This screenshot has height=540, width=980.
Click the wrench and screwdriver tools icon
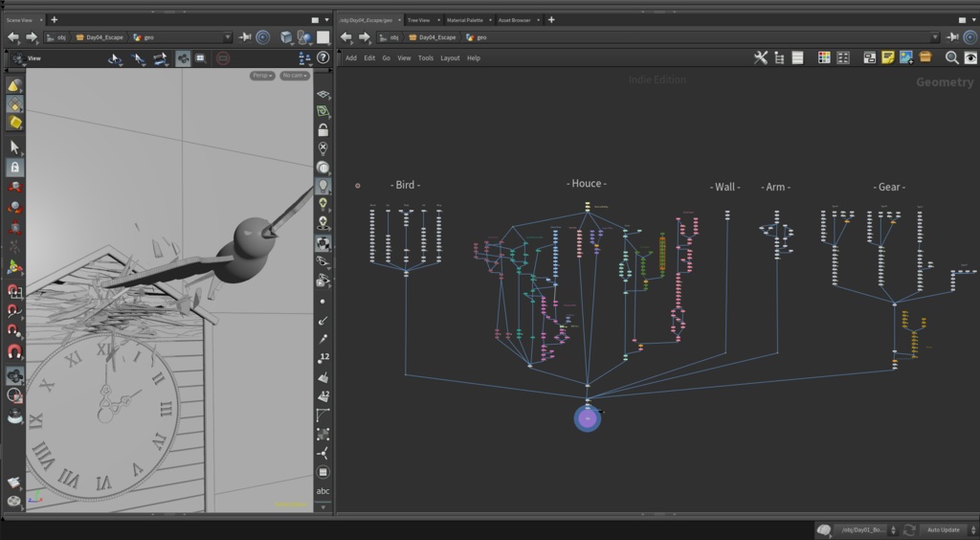761,58
